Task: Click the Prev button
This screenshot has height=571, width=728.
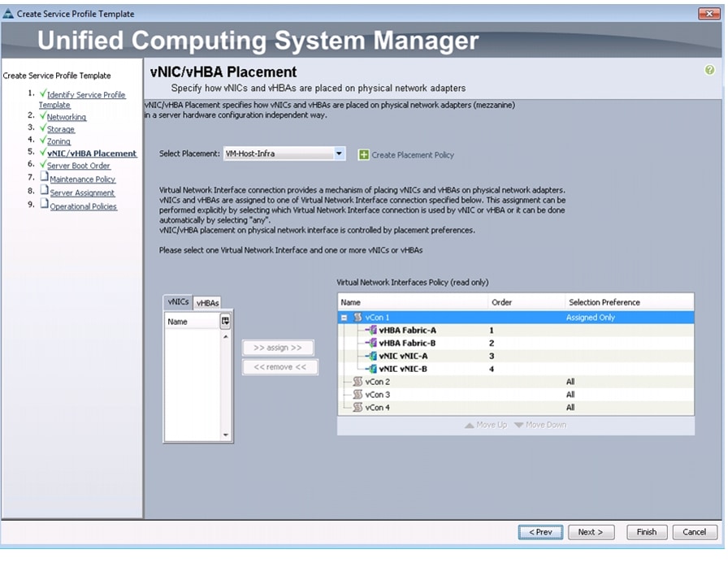Action: coord(540,532)
